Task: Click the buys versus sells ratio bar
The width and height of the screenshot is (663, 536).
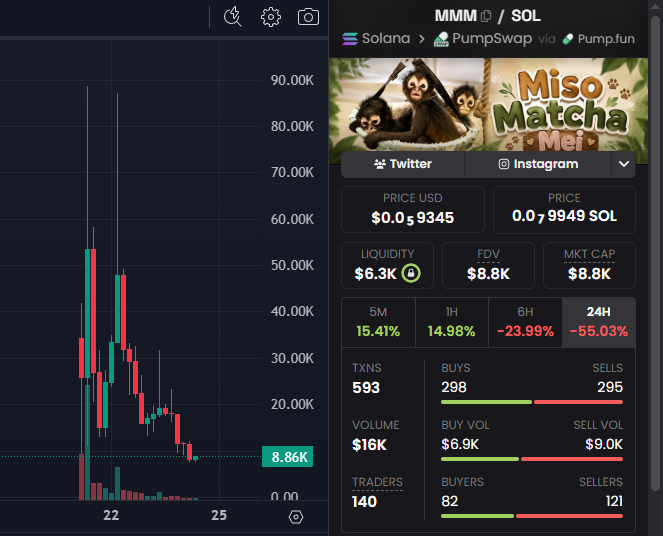Action: (x=531, y=402)
